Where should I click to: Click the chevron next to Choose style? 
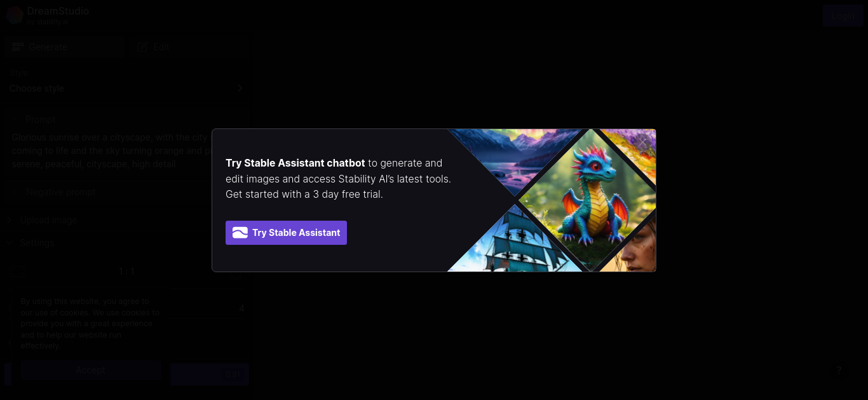point(240,88)
